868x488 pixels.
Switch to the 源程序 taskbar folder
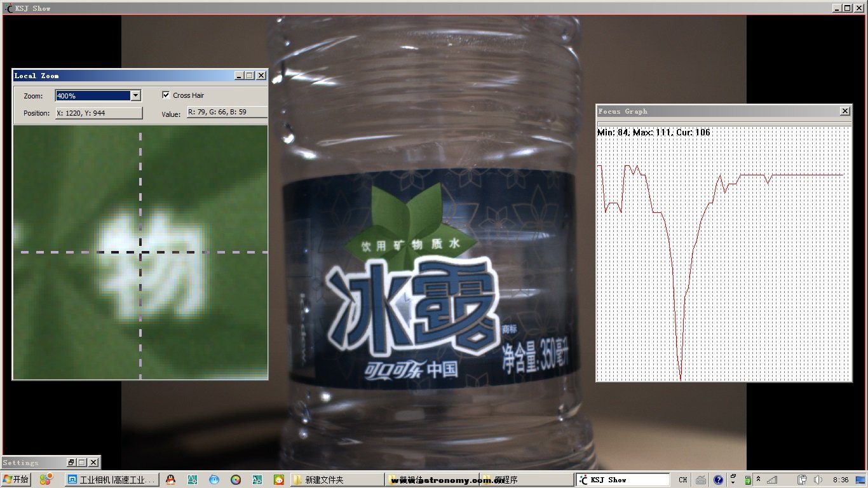coord(526,480)
